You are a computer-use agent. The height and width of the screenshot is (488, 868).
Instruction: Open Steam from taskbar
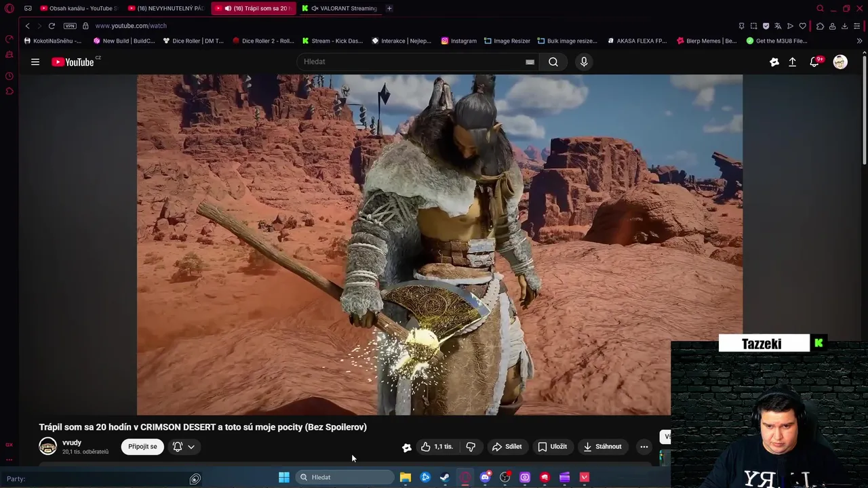[445, 477]
